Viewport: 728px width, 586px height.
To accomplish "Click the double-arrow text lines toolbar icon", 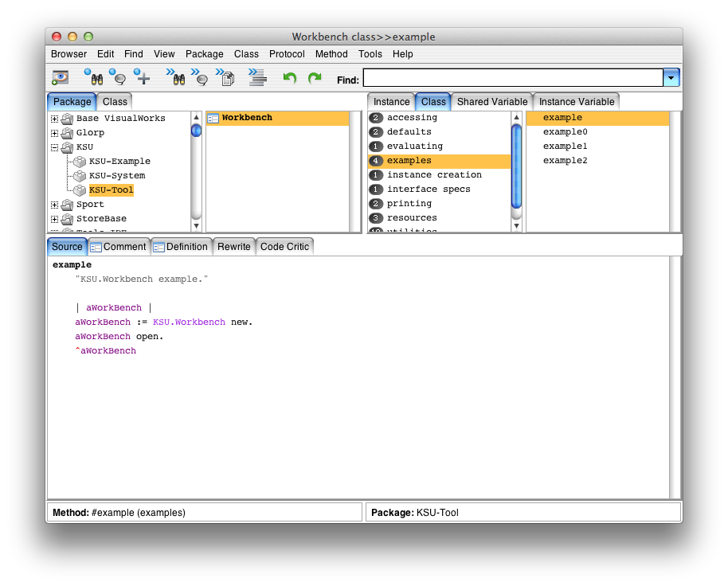I will (257, 77).
